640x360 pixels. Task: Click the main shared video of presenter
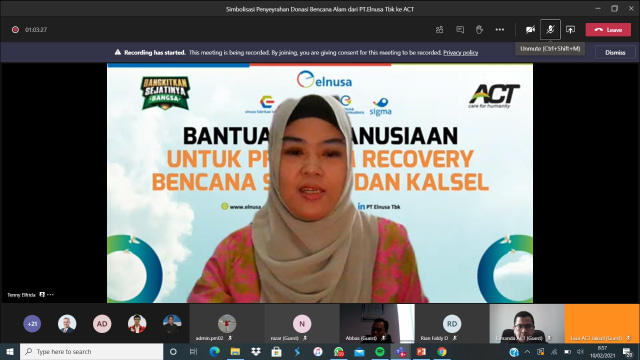pyautogui.click(x=320, y=183)
